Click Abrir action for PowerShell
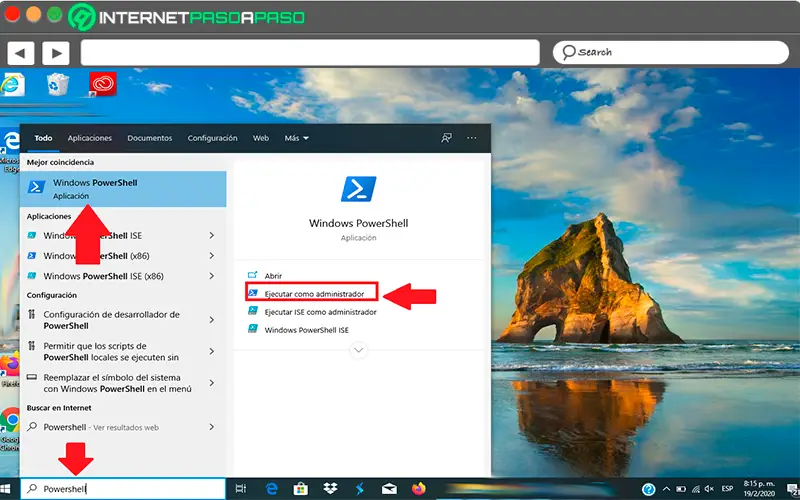Image resolution: width=800 pixels, height=500 pixels. point(273,276)
